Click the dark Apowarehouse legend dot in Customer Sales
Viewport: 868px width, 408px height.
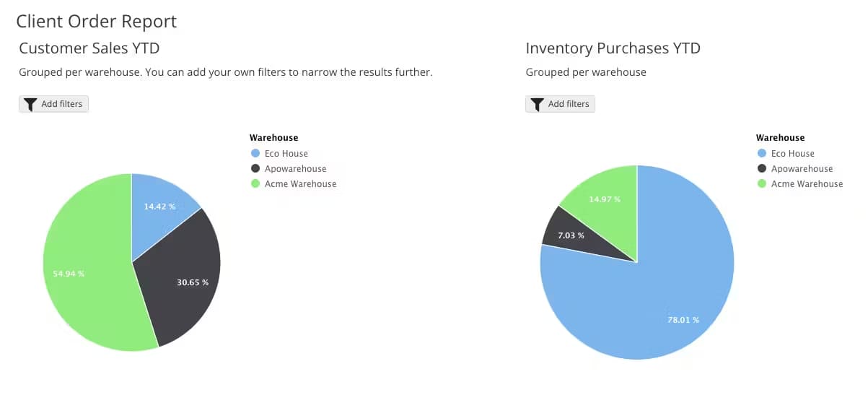255,169
